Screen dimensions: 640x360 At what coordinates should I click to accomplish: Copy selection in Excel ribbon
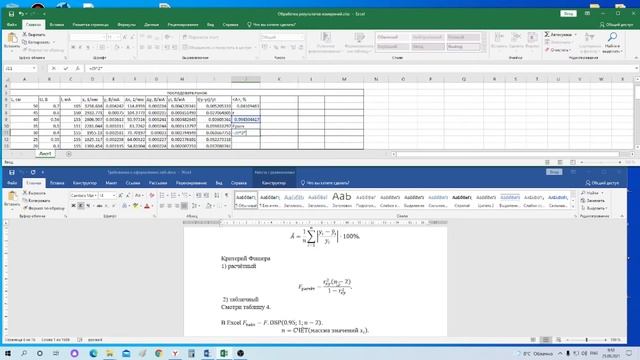[37, 42]
